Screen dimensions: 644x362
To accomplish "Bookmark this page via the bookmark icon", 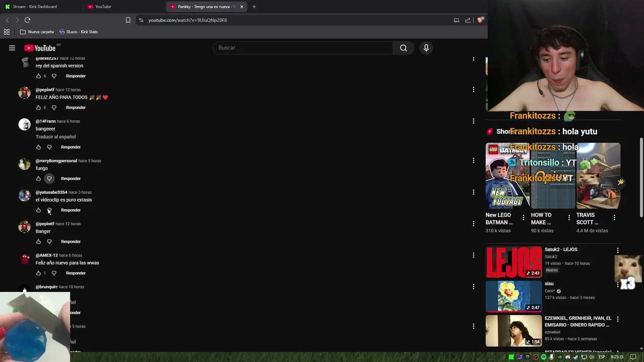I will [128, 20].
